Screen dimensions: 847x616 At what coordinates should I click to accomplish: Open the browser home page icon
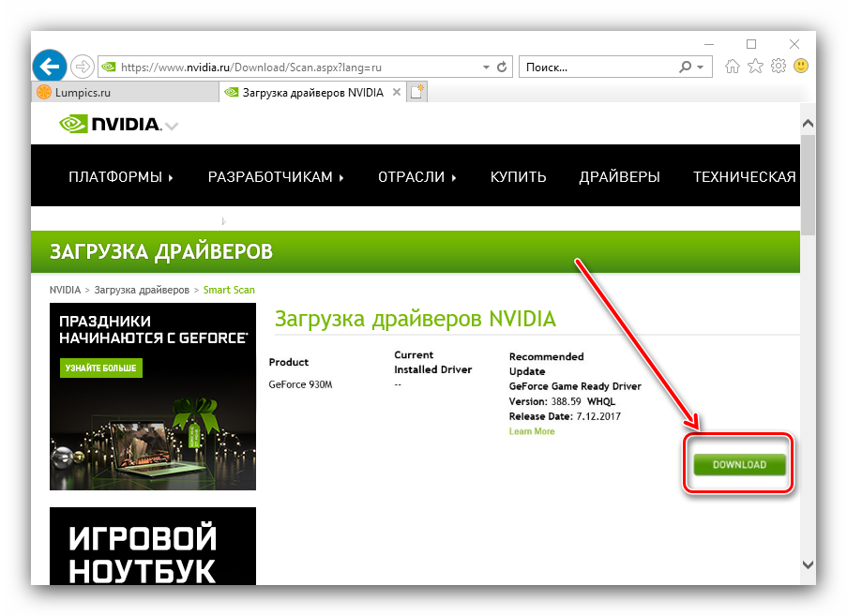pos(733,67)
